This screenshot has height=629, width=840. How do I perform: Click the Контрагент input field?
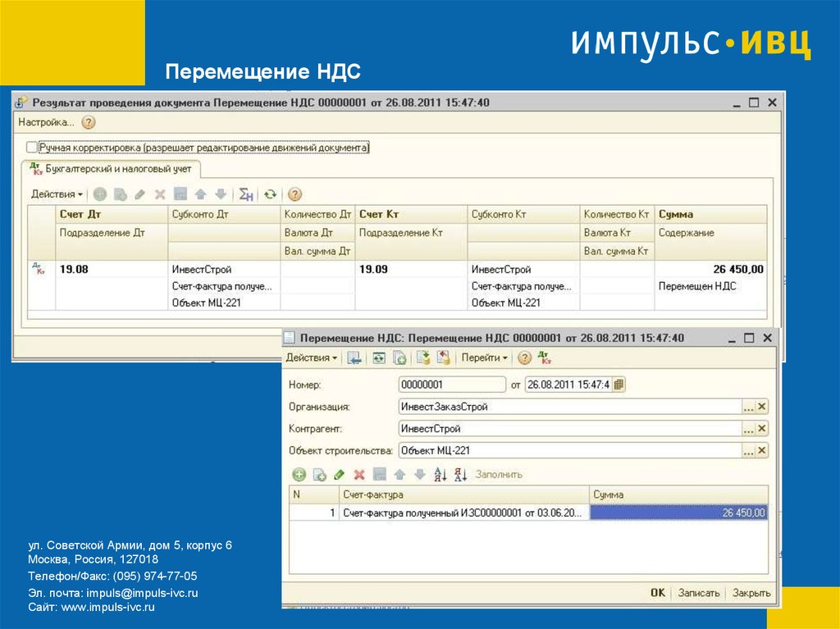[568, 429]
